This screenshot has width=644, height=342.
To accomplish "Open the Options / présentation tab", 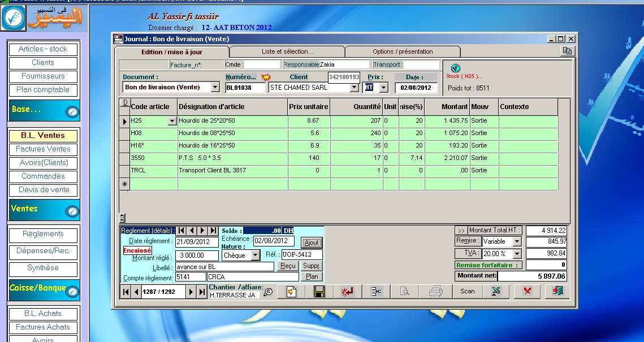I will point(403,52).
